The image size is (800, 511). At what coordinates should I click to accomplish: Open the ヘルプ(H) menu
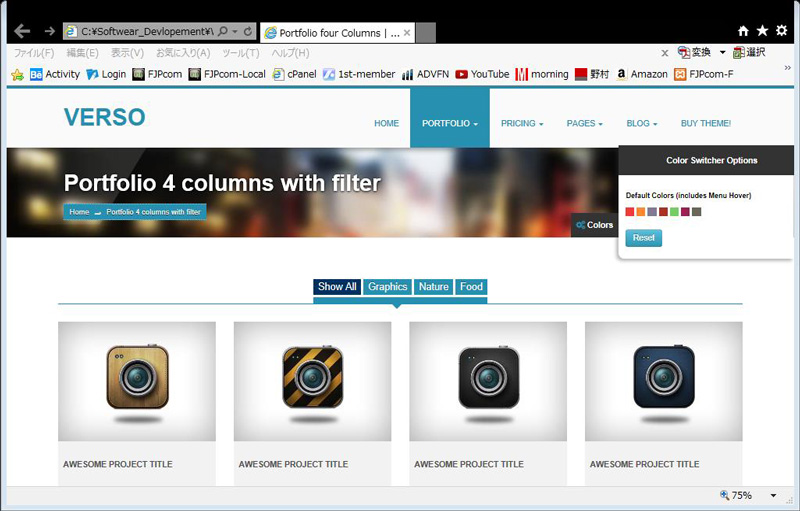290,53
